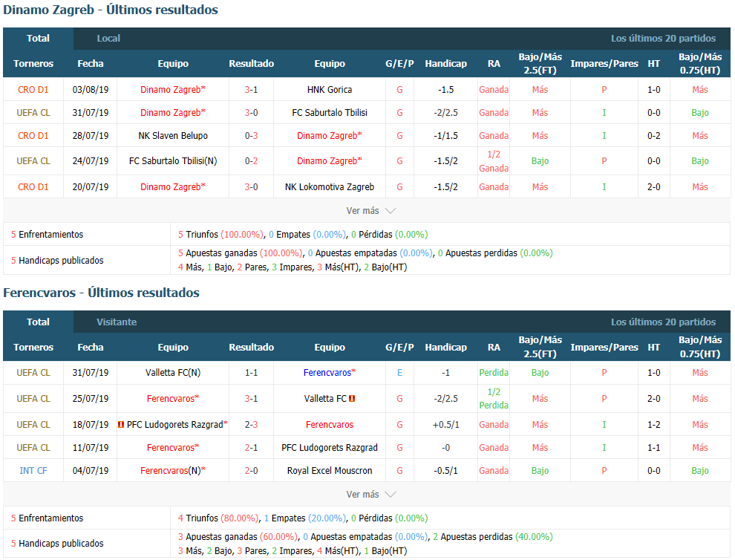Viewport: 735px width, 560px height.
Task: Click the Dinamo Zagreb - Últimos resultados heading
Action: [x=111, y=10]
